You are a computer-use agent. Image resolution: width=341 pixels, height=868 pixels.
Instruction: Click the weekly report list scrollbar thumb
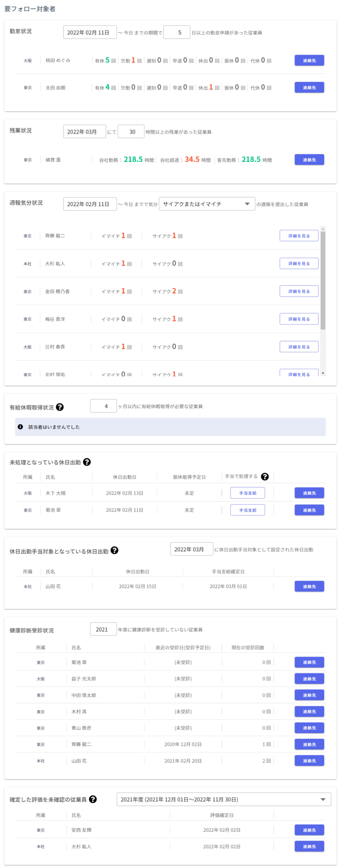point(323,280)
